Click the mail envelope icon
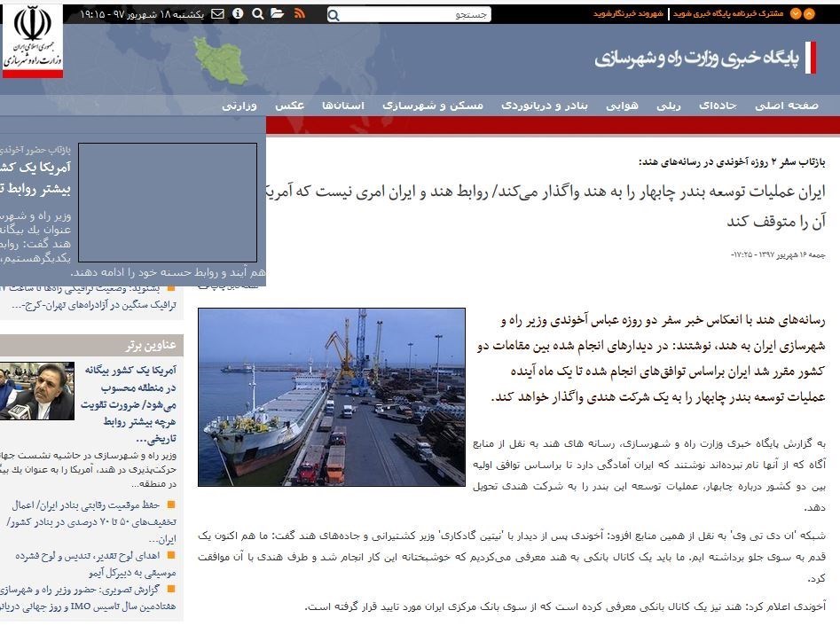Viewport: 840px width, 626px height. 218,14
